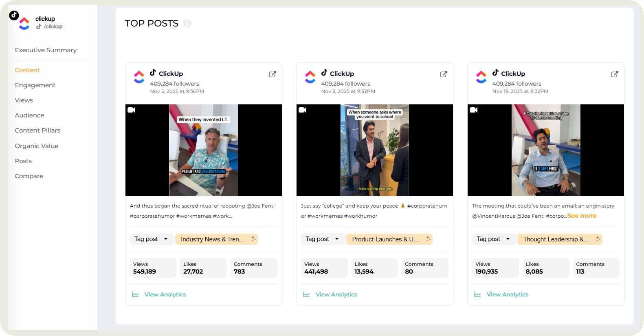
Task: Click the analytics chart icon on the first post
Action: click(136, 294)
